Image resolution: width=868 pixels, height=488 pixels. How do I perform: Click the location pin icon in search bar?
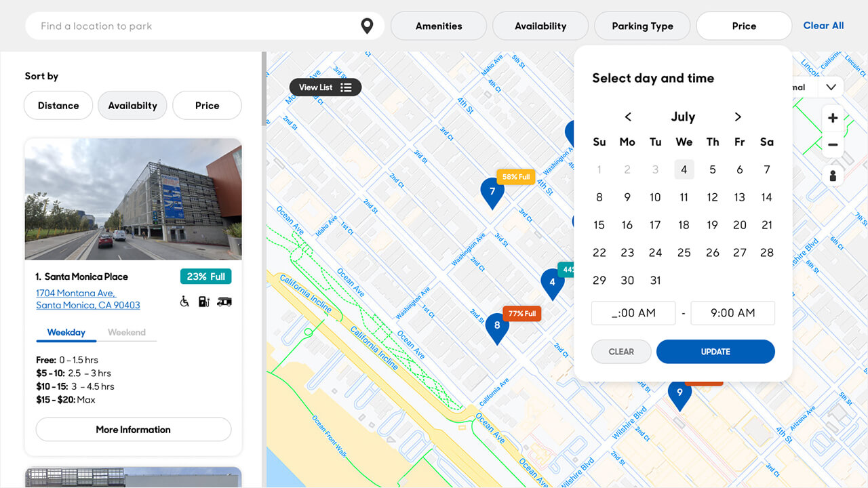point(367,26)
